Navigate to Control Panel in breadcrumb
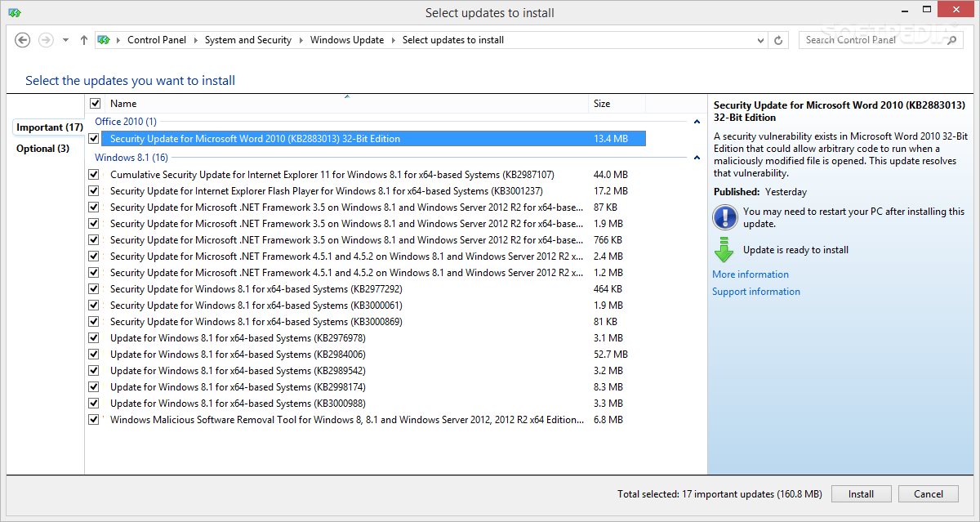Image resolution: width=980 pixels, height=522 pixels. (157, 40)
